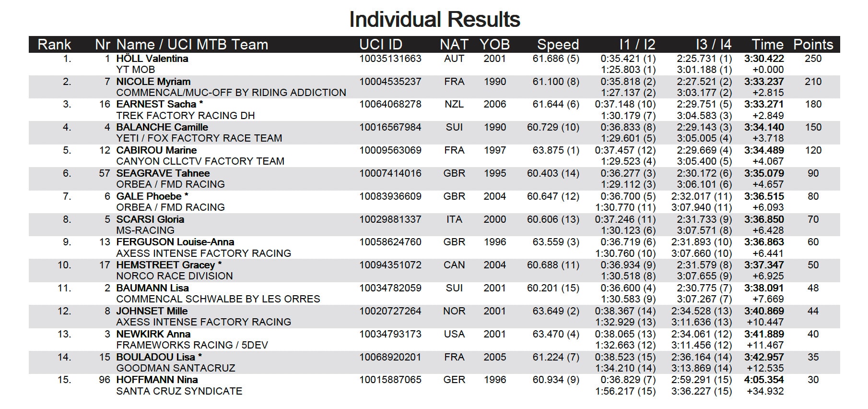This screenshot has height=409, width=868.
Task: Click the Speed column header
Action: (558, 45)
